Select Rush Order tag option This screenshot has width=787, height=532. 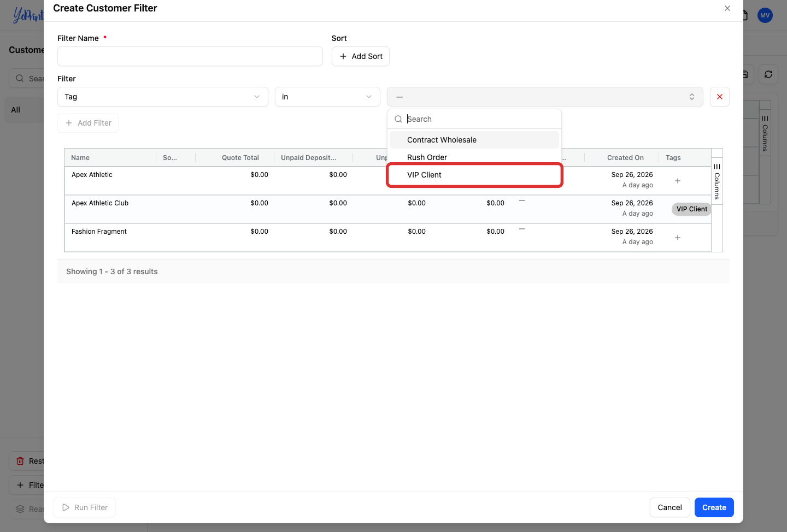point(474,157)
